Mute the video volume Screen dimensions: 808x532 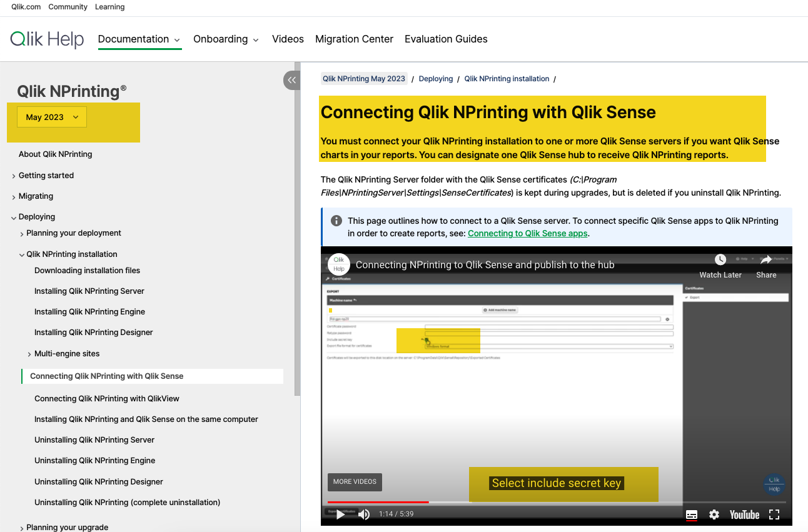point(364,514)
